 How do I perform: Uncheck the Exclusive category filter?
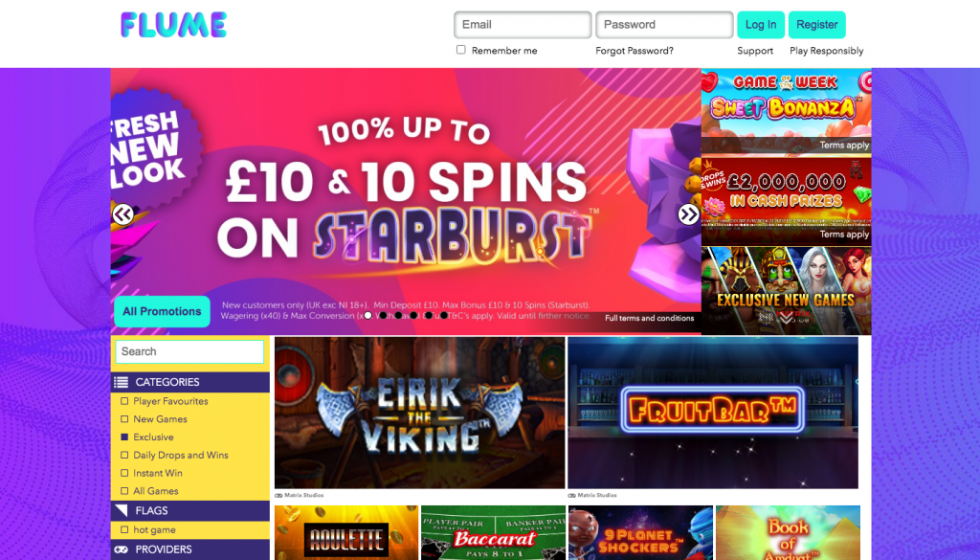(x=124, y=437)
